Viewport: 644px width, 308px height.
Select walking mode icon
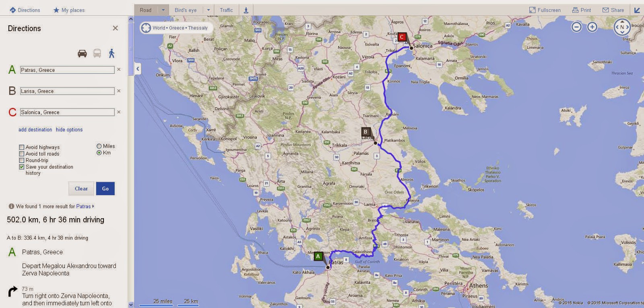pyautogui.click(x=111, y=53)
